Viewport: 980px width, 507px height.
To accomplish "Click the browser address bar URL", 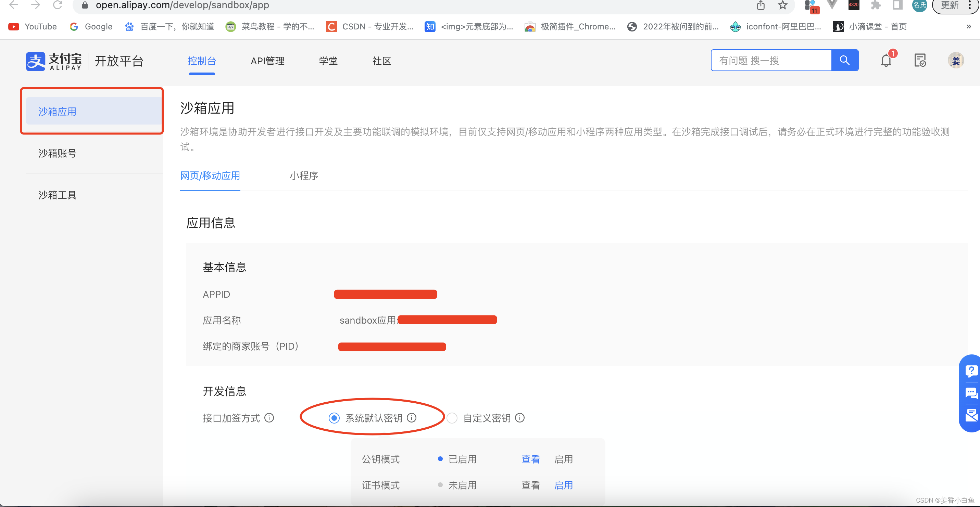I will (x=182, y=5).
